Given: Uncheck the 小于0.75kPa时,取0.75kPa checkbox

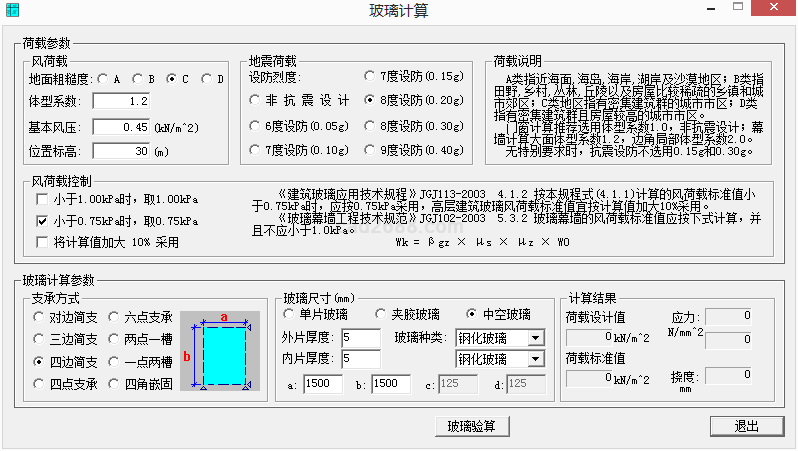Looking at the screenshot, I should coord(41,220).
